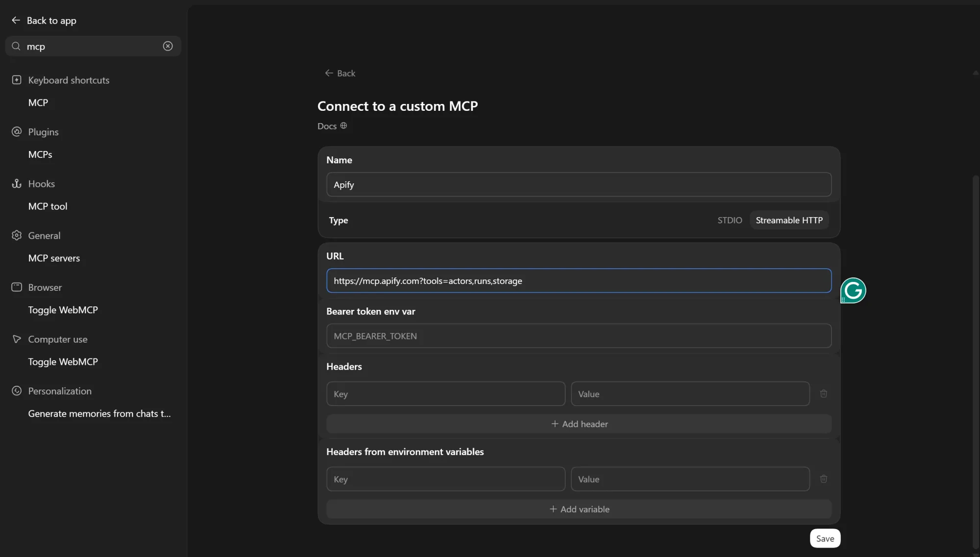Click the Bearer token env var field

coord(579,336)
